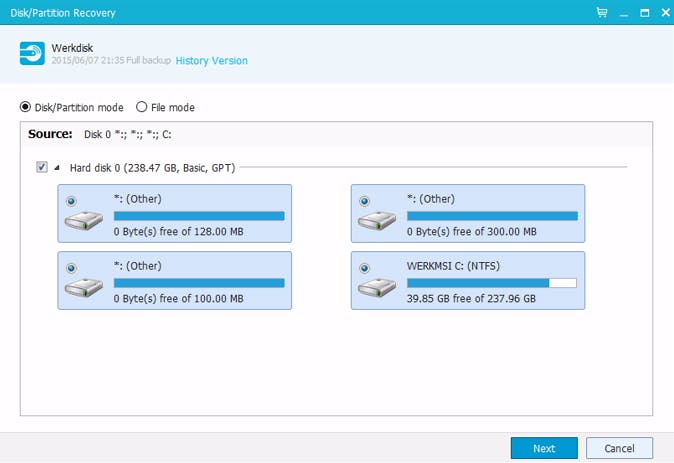Select radio of 128.00 MB Other partition

(x=71, y=201)
